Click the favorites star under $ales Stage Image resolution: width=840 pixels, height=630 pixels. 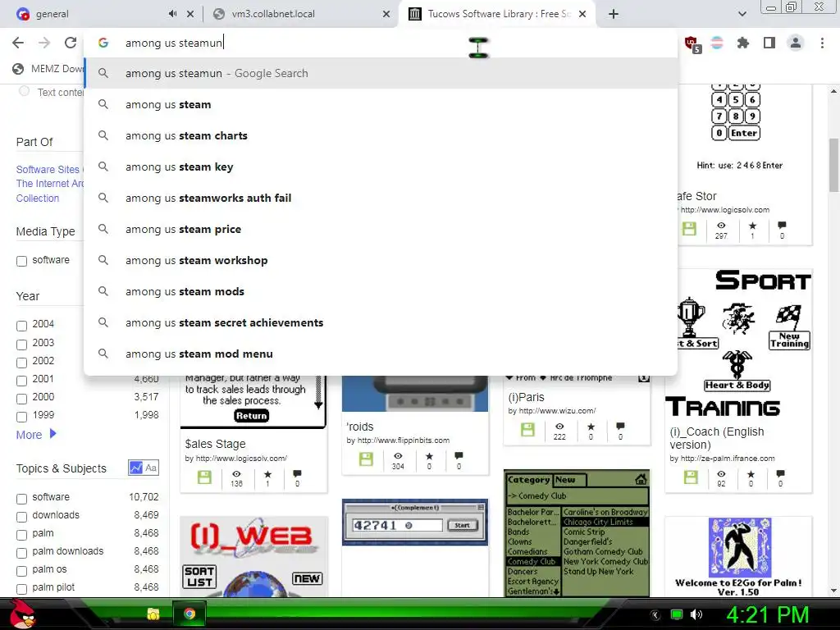click(x=267, y=474)
